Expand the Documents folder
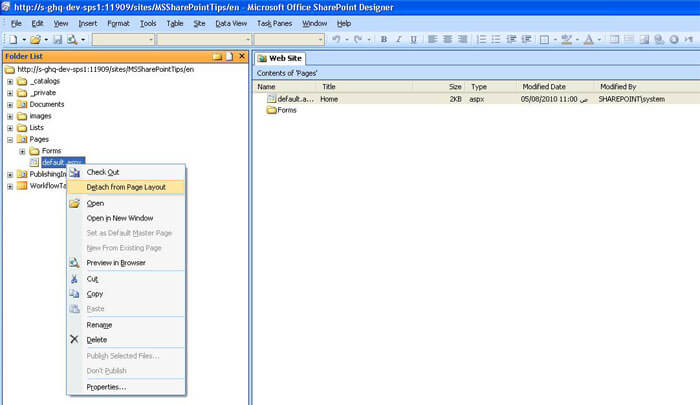 (x=10, y=104)
